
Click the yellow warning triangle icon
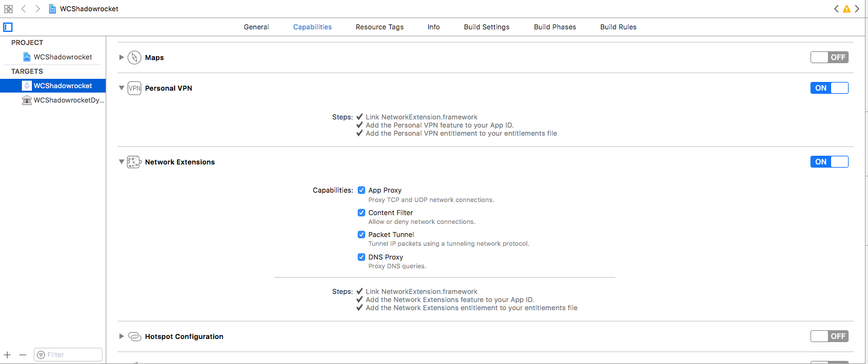tap(847, 9)
